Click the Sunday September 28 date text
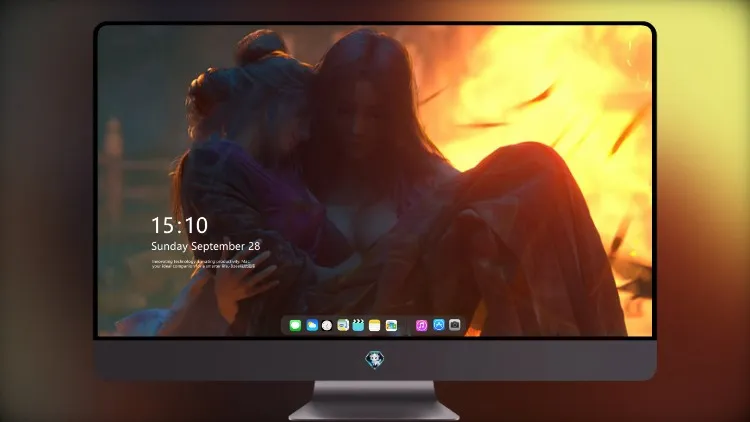 click(206, 246)
